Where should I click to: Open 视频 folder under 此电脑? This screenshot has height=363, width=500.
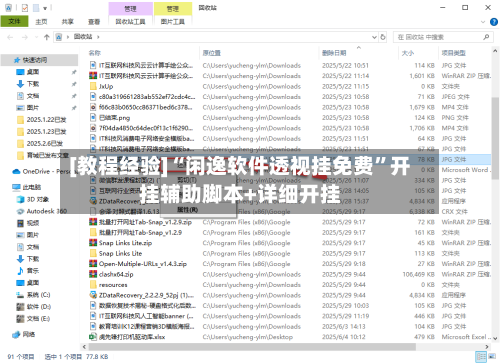tap(33, 223)
